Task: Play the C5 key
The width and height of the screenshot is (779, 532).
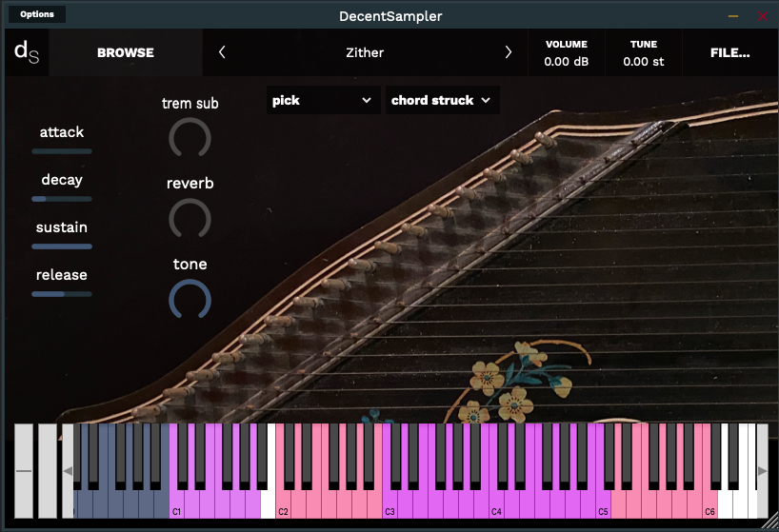Action: click(603, 502)
